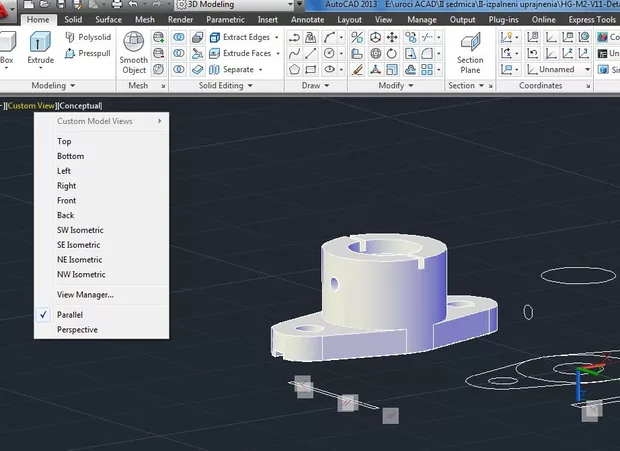Click the Custom View viewport label

click(x=31, y=105)
